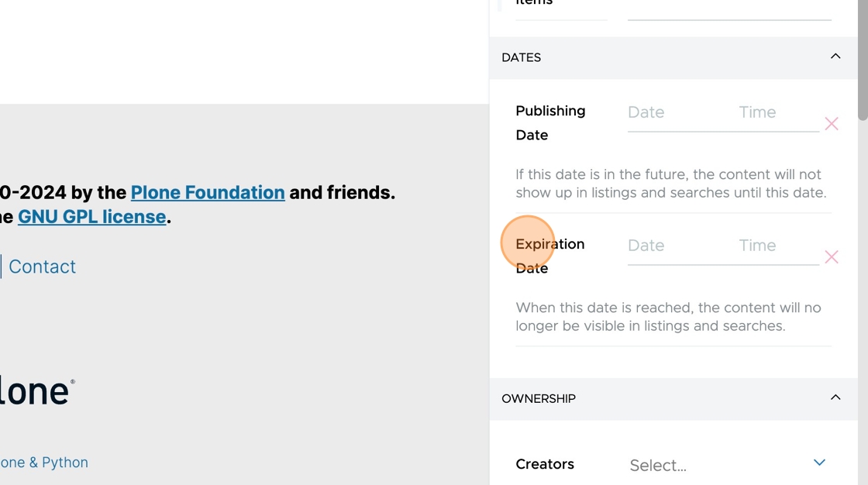Click the Expiration Date label

coord(549,256)
